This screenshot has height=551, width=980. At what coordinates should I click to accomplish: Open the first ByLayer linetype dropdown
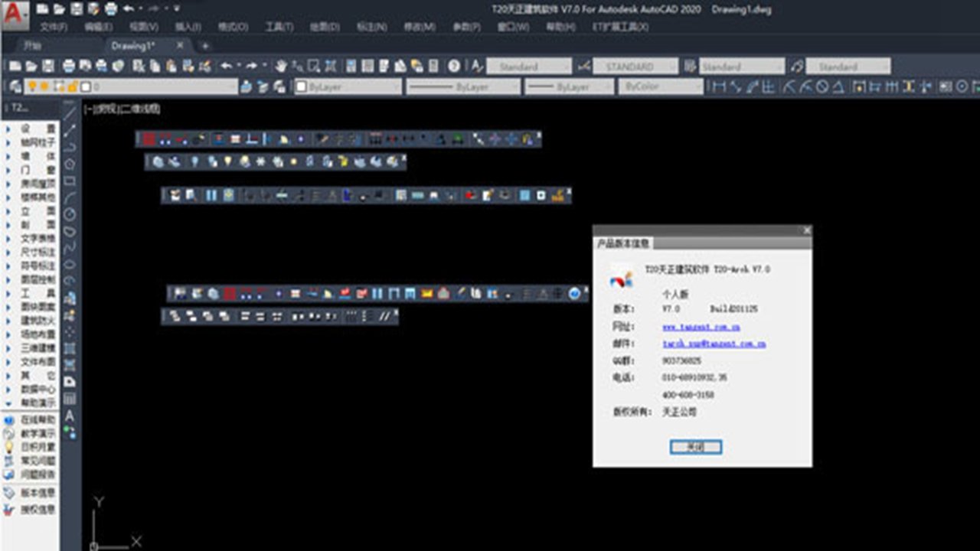pyautogui.click(x=462, y=86)
